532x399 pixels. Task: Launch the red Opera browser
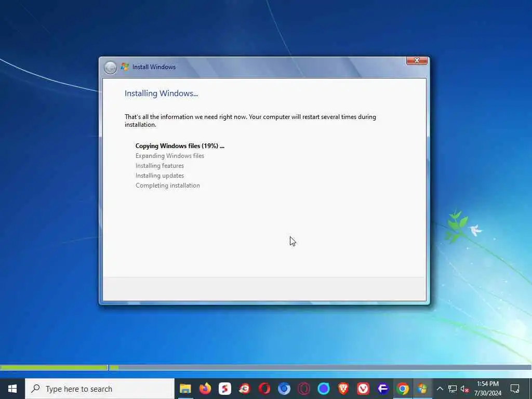click(264, 389)
